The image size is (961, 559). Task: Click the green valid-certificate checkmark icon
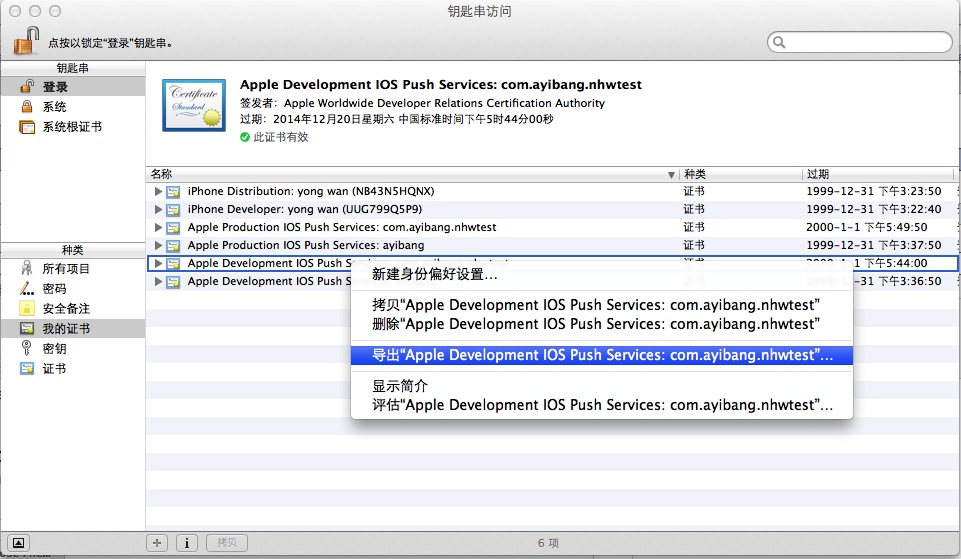(245, 137)
